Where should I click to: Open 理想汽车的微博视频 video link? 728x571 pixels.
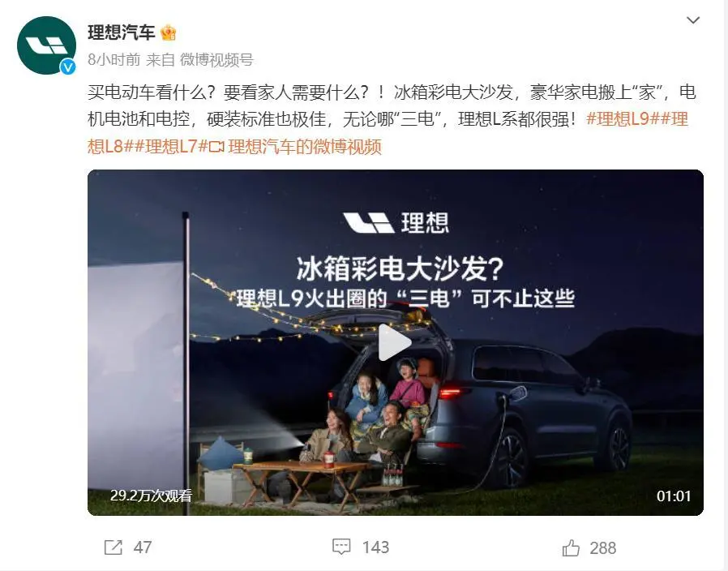click(305, 146)
